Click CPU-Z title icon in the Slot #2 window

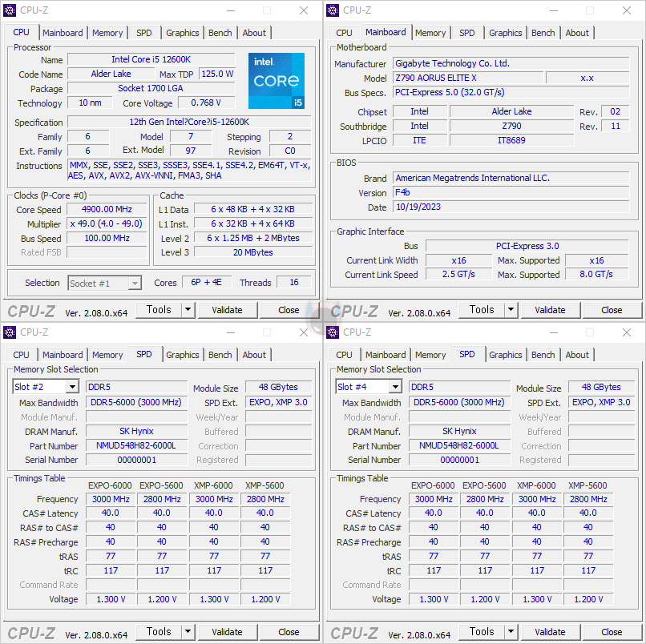click(10, 332)
